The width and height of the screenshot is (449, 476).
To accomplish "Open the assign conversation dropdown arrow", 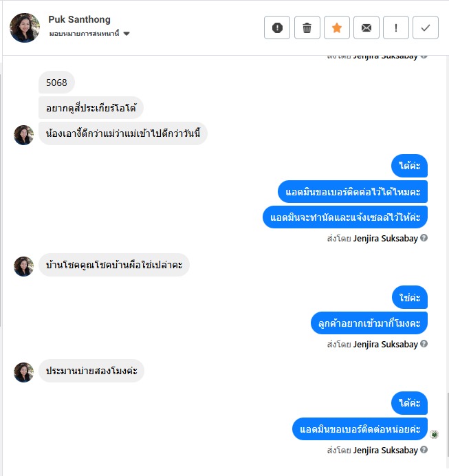I will [x=127, y=34].
